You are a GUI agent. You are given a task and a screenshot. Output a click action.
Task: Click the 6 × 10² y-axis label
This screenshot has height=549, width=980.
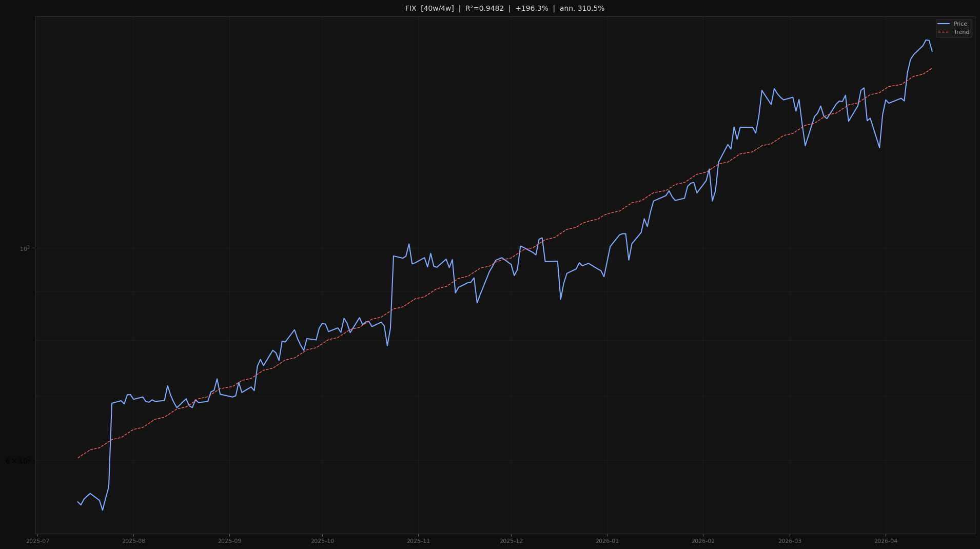coord(18,461)
